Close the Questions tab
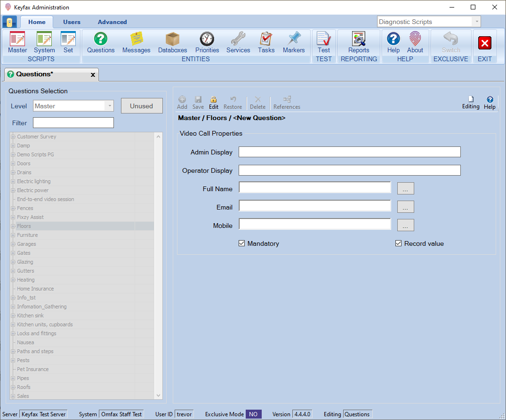The image size is (506, 420). (93, 75)
